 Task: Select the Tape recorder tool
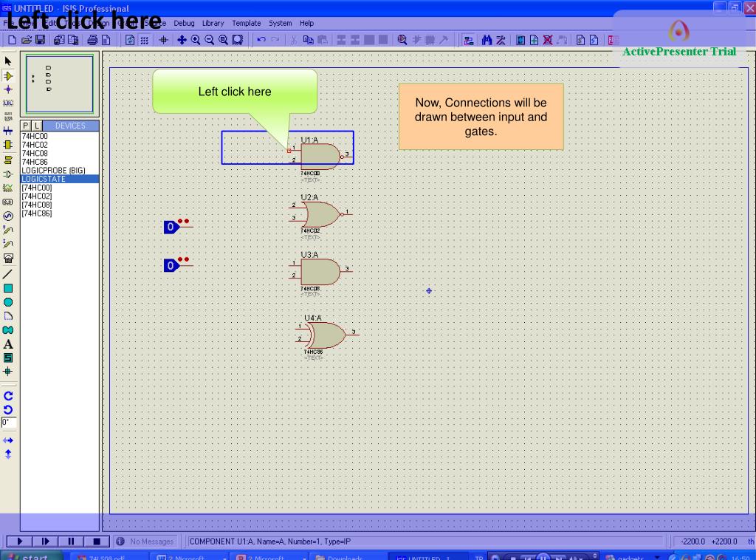[x=7, y=202]
